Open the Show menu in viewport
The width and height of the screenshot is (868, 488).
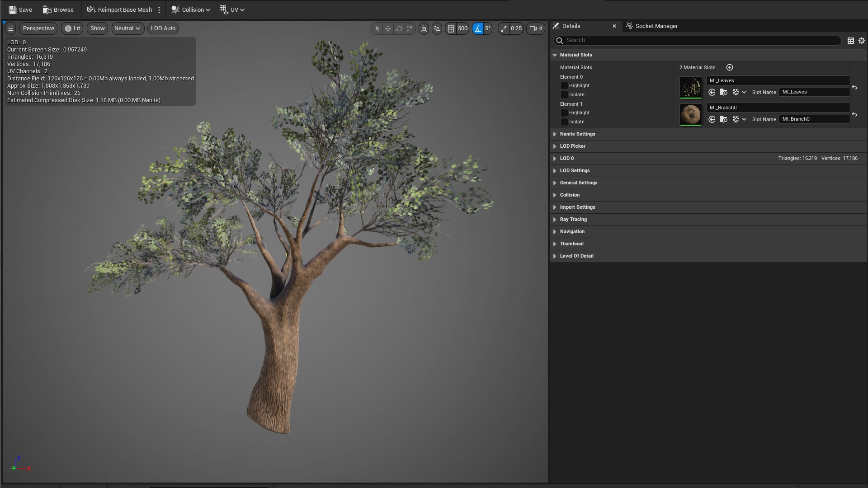point(97,28)
